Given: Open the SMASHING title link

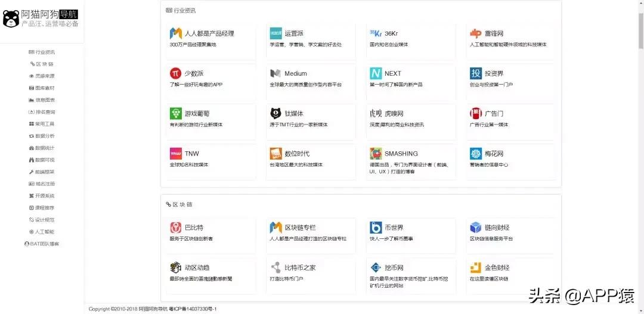Looking at the screenshot, I should click(401, 154).
